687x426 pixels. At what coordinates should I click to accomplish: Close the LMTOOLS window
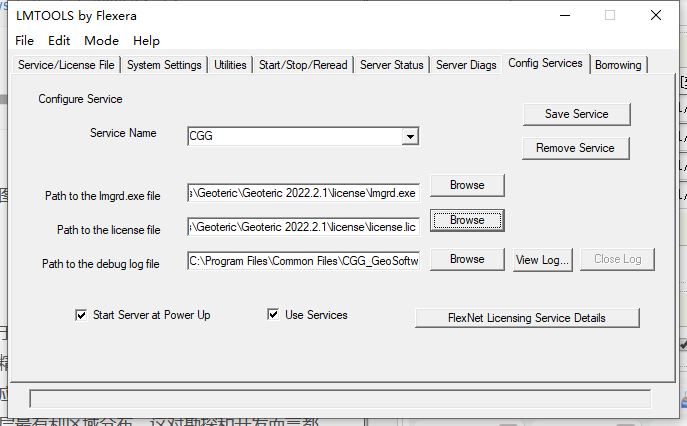click(656, 15)
